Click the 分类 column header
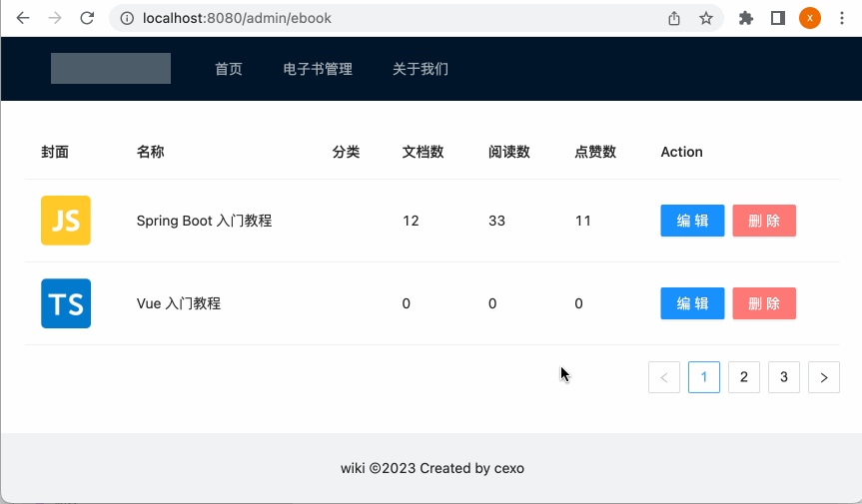 coord(346,152)
